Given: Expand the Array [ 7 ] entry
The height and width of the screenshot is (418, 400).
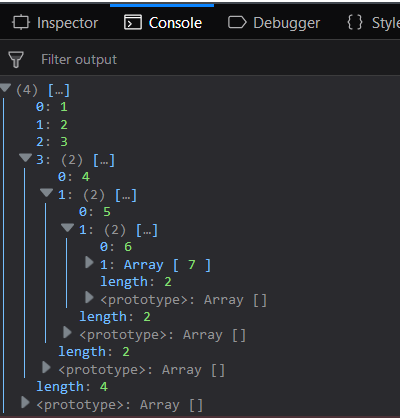Looking at the screenshot, I should 89,263.
